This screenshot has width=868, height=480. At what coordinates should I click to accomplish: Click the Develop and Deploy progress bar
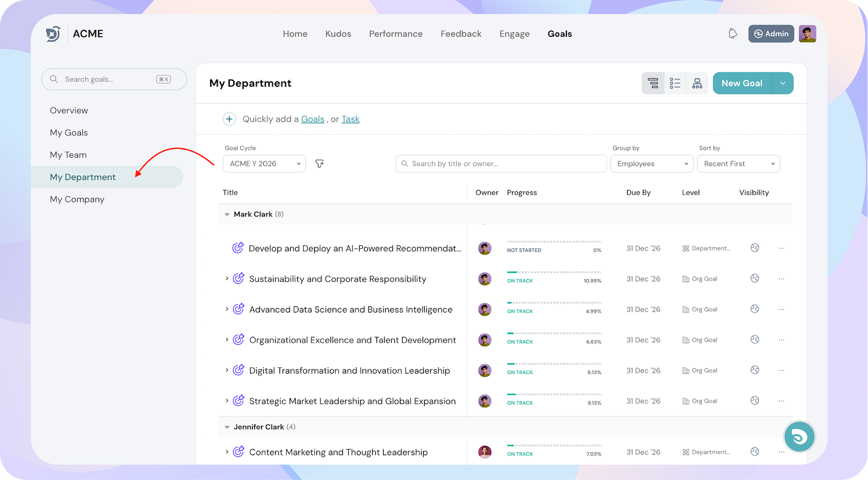pyautogui.click(x=554, y=242)
